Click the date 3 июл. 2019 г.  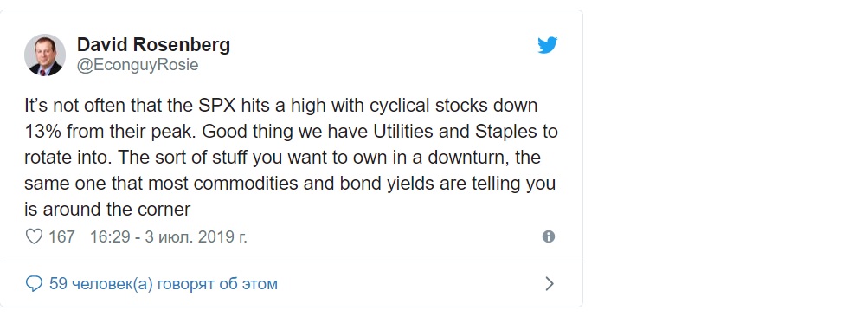[x=196, y=237]
